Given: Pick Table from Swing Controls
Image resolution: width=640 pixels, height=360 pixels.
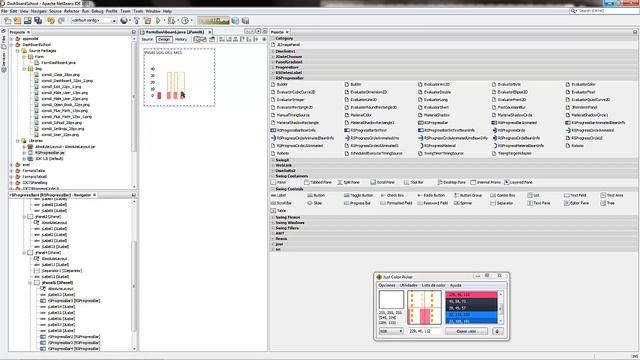Looking at the screenshot, I should [278, 211].
